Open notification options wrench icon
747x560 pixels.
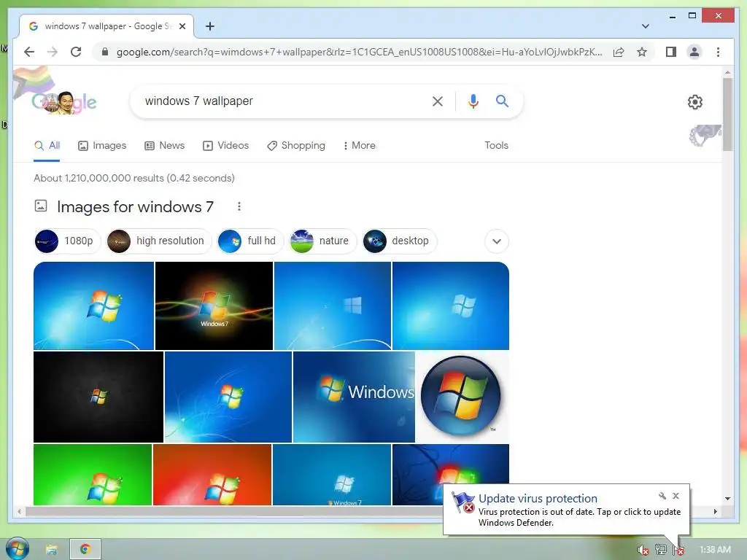[662, 496]
